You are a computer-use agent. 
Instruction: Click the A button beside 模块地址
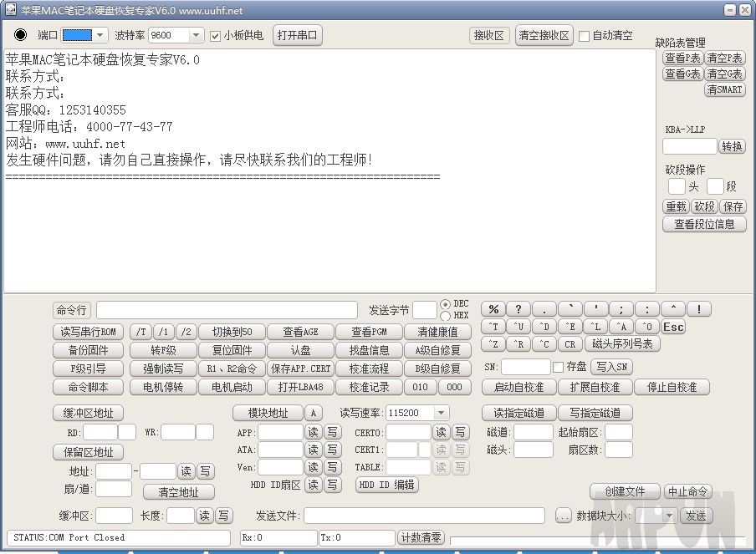click(313, 414)
